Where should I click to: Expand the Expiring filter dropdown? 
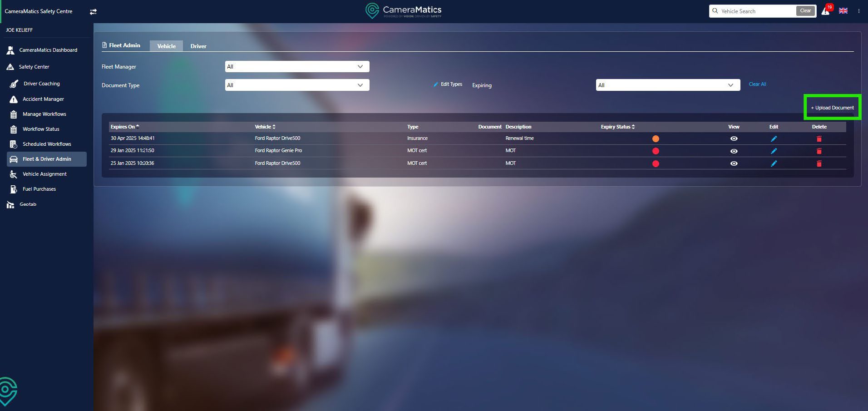[667, 85]
